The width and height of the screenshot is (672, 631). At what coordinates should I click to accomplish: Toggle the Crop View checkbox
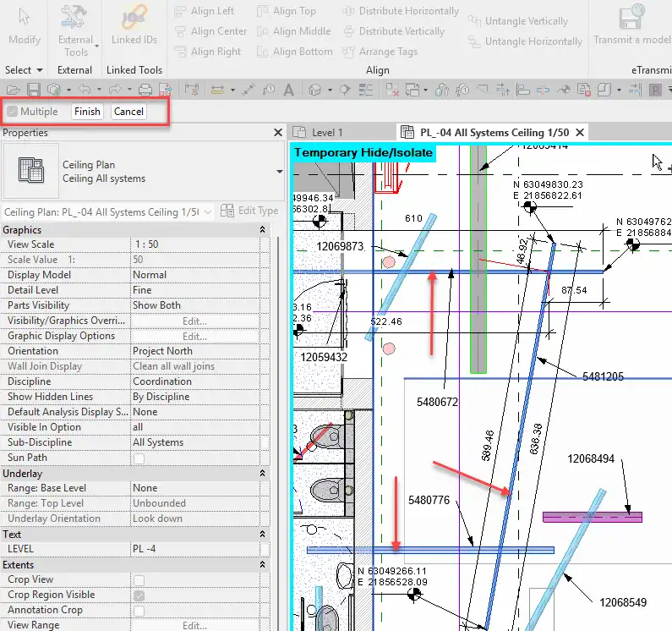(139, 580)
